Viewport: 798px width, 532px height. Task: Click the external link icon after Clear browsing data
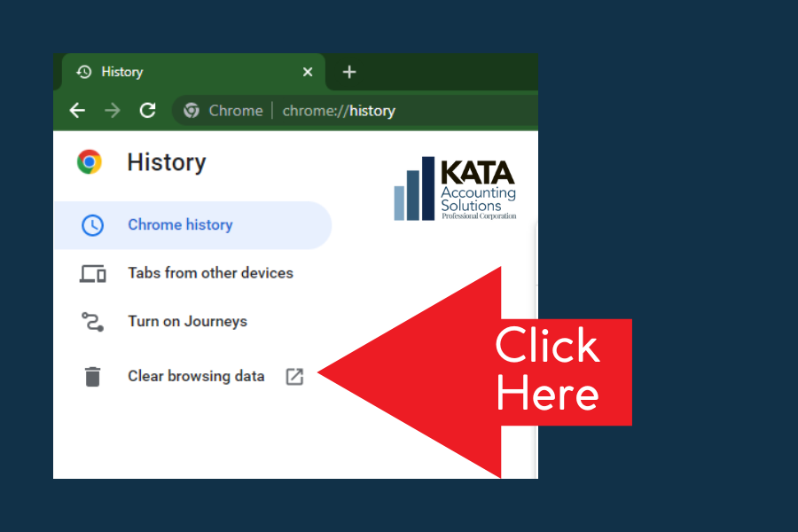coord(294,377)
